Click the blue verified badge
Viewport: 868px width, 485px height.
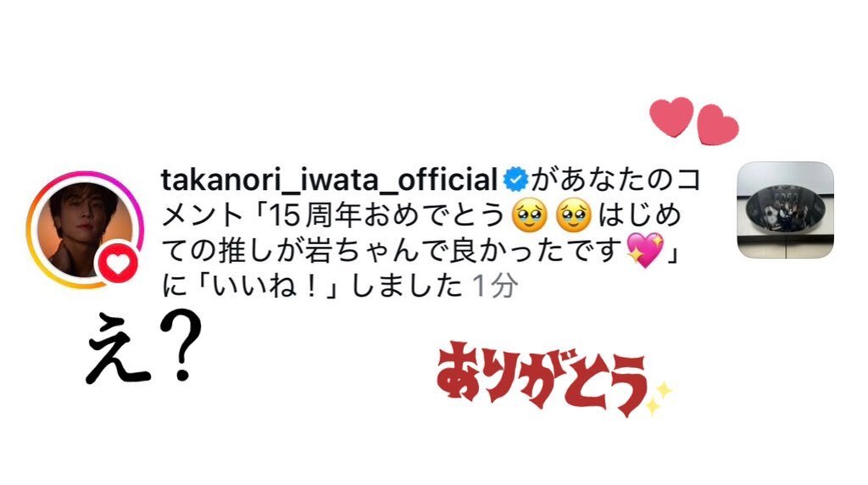(515, 180)
